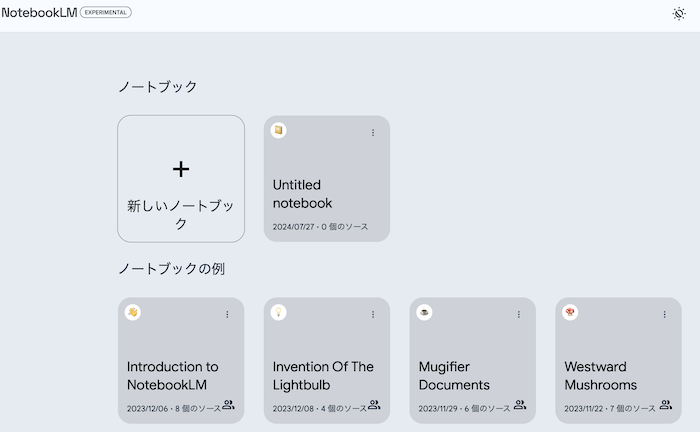Toggle the light/dark theme icon

[679, 13]
